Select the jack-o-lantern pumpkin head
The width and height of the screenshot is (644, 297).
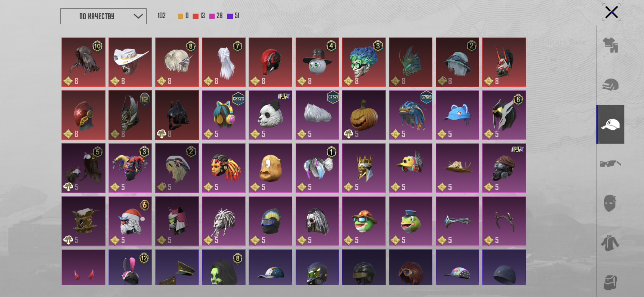pyautogui.click(x=364, y=115)
